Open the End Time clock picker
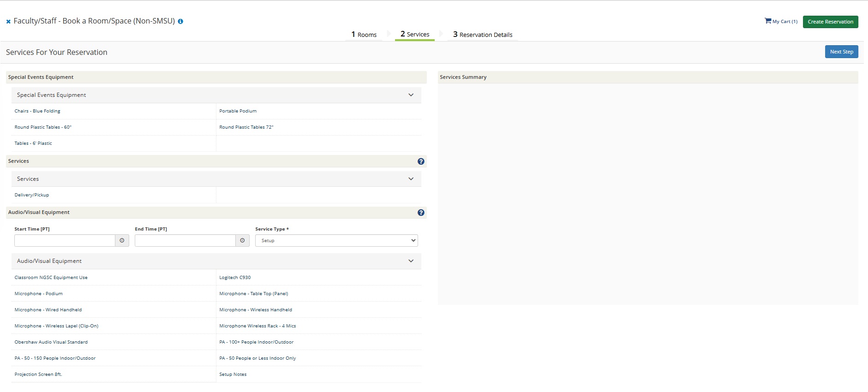 [x=242, y=240]
